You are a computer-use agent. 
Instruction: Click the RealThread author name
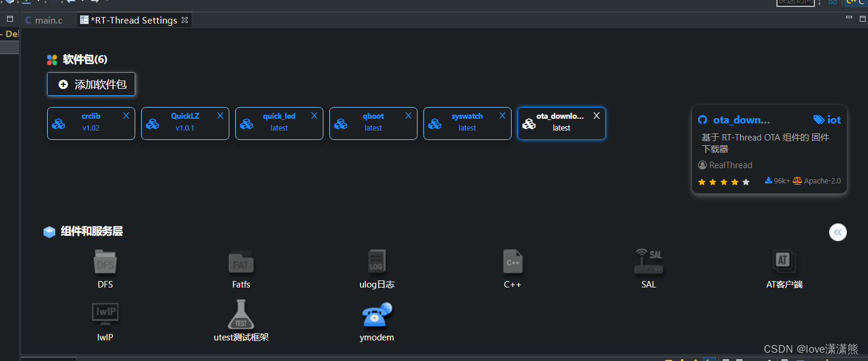pyautogui.click(x=730, y=165)
